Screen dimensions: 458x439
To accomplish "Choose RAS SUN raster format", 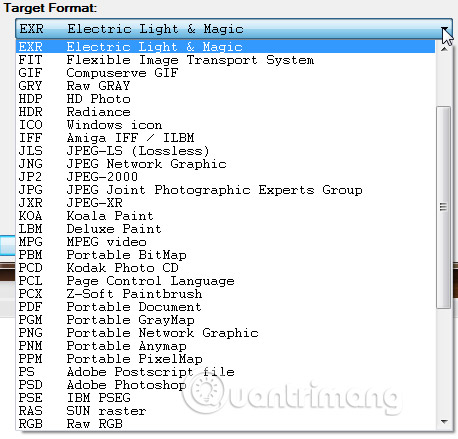I will pyautogui.click(x=226, y=411).
